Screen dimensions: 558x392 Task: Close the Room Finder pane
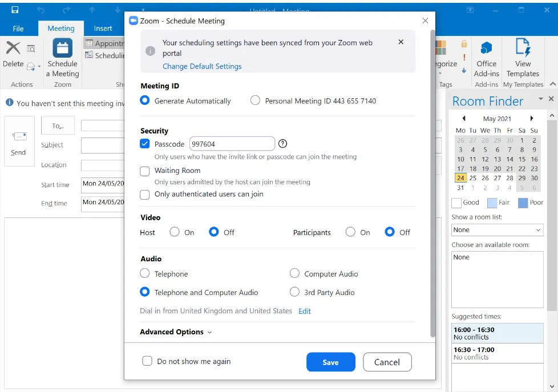tap(551, 99)
